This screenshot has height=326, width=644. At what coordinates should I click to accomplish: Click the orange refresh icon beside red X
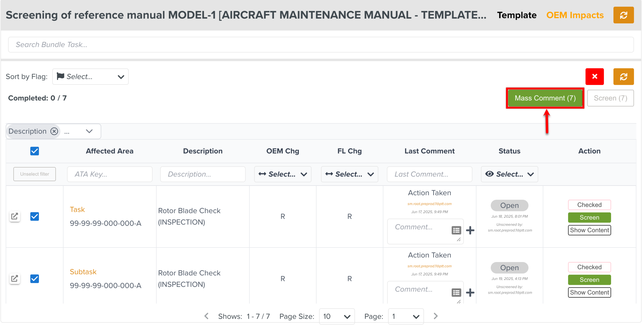pyautogui.click(x=623, y=76)
